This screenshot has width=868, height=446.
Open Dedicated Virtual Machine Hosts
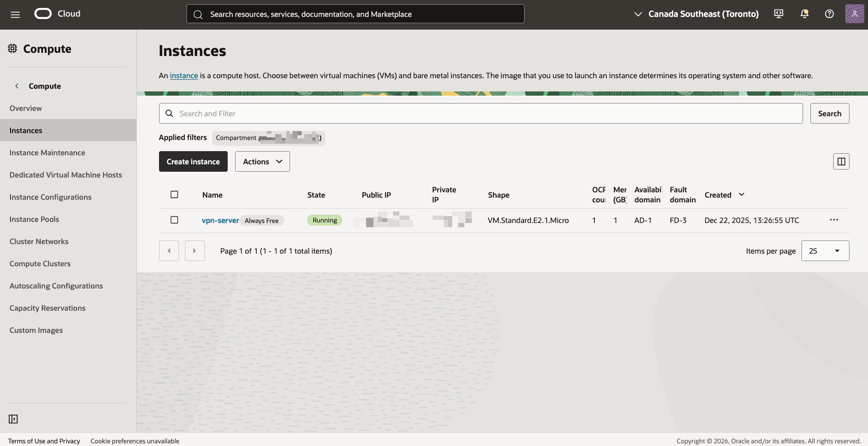(x=68, y=175)
